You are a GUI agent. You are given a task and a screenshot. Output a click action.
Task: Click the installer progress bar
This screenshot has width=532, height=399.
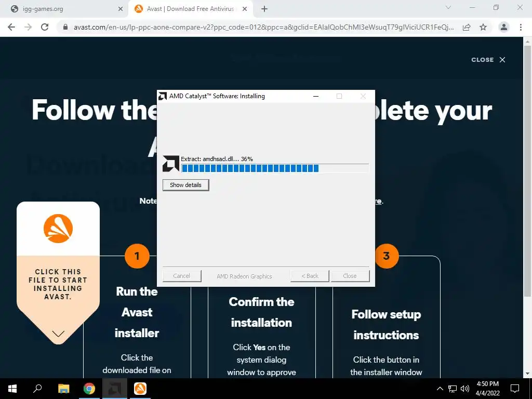[275, 168]
